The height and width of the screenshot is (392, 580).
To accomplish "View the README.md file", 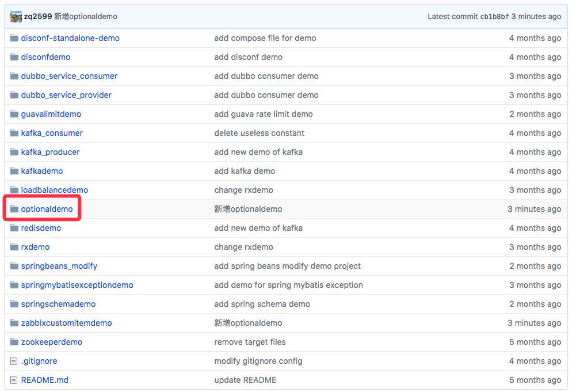I will tap(45, 380).
